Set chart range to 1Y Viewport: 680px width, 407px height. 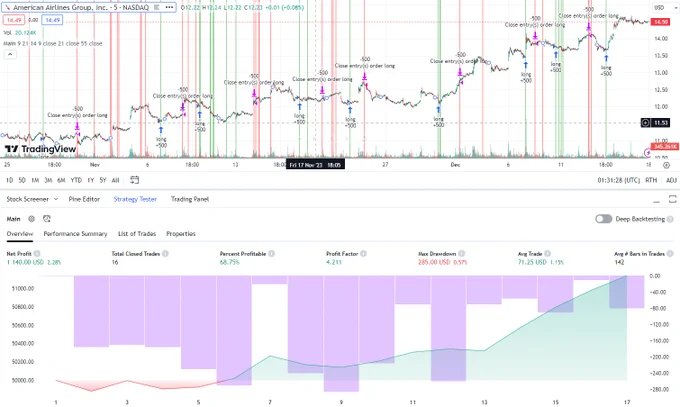tap(90, 180)
